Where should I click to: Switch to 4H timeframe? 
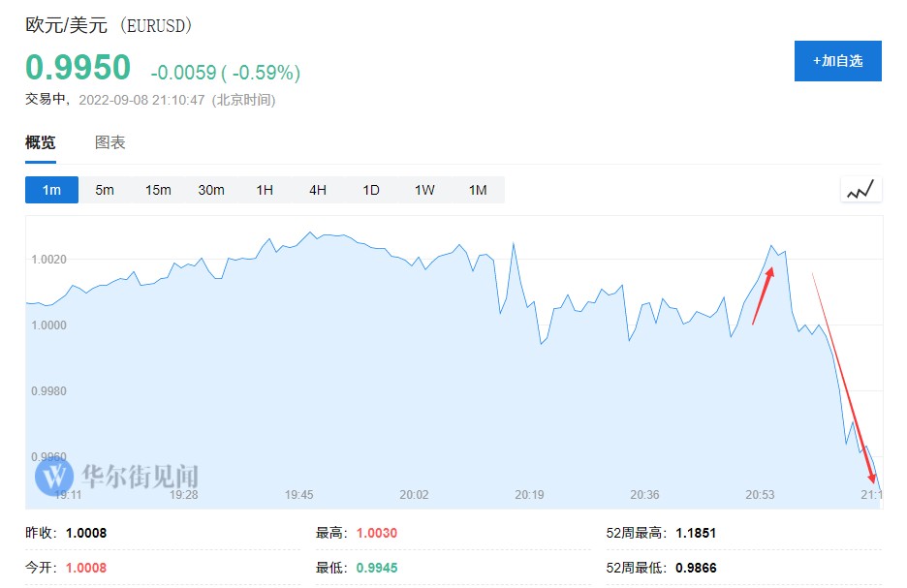tap(318, 190)
